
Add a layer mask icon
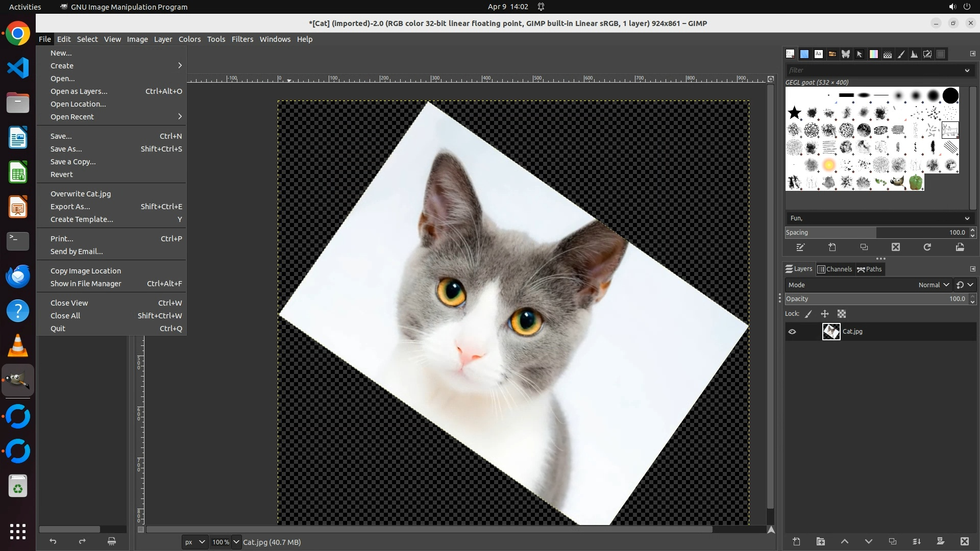tap(940, 541)
